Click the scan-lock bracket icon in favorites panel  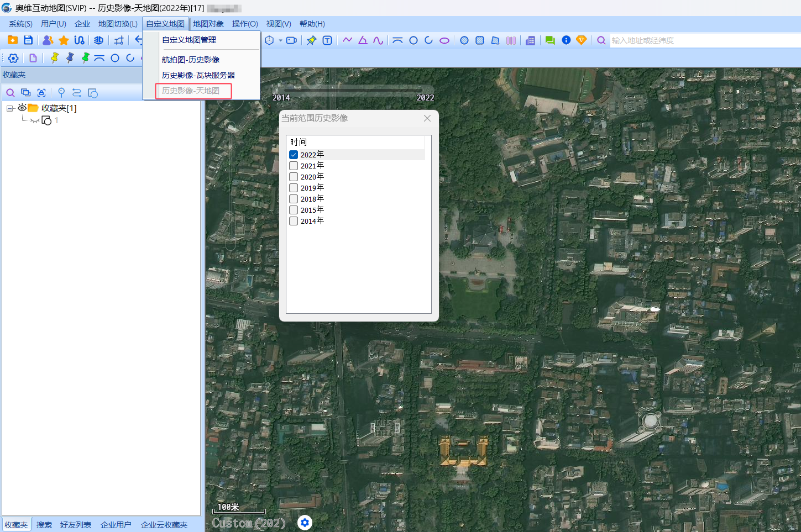pos(41,93)
